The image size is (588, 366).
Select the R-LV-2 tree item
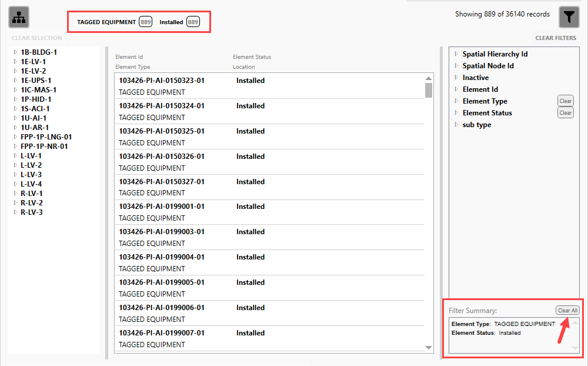[x=32, y=202]
